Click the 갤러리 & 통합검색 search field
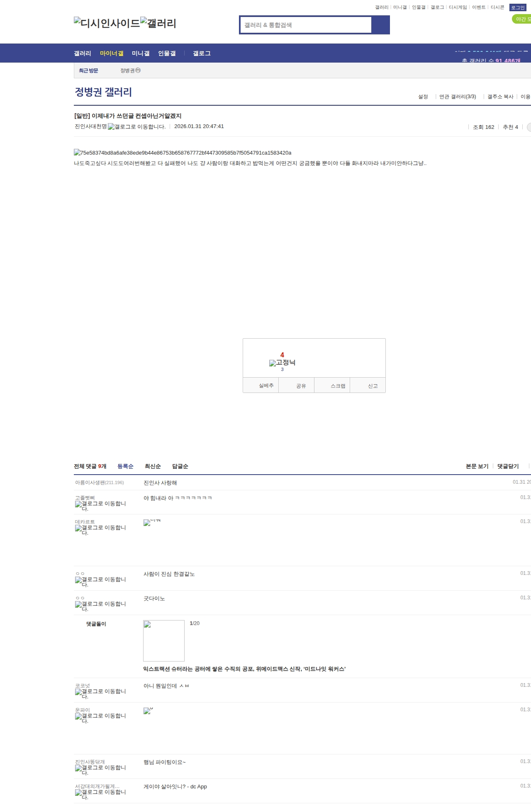Viewport: 531px width, 812px height. coord(306,25)
